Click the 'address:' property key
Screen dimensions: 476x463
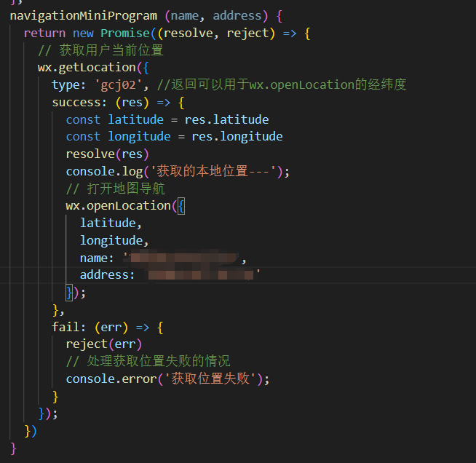click(x=107, y=275)
